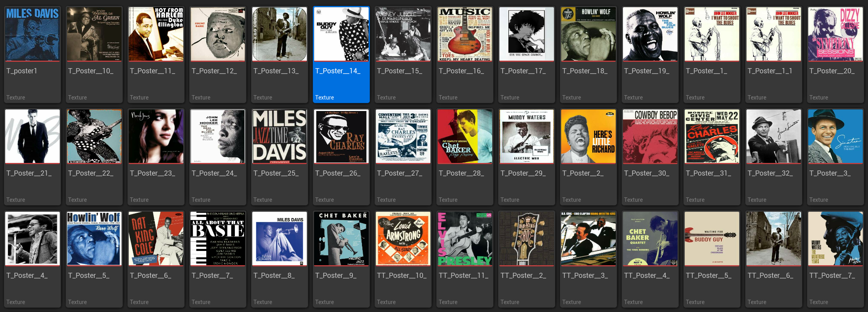Select the T_poster1 Miles Davis texture thumbnail
This screenshot has height=312, width=868.
(x=32, y=34)
